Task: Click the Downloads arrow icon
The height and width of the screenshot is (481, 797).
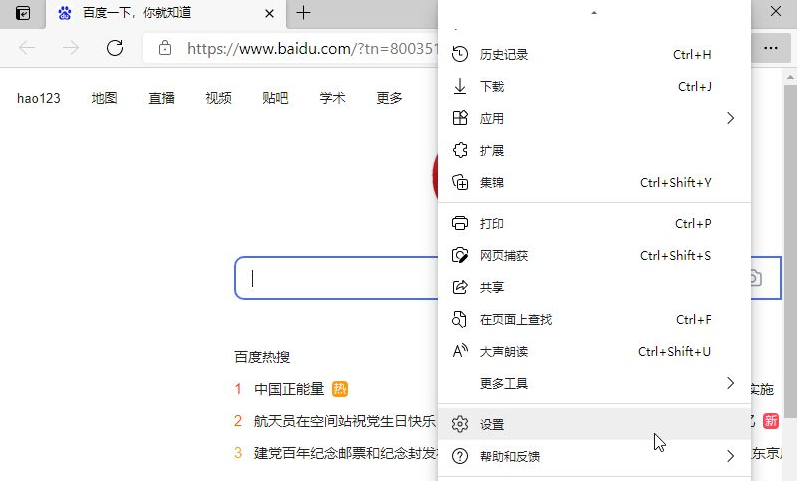Action: [x=460, y=86]
